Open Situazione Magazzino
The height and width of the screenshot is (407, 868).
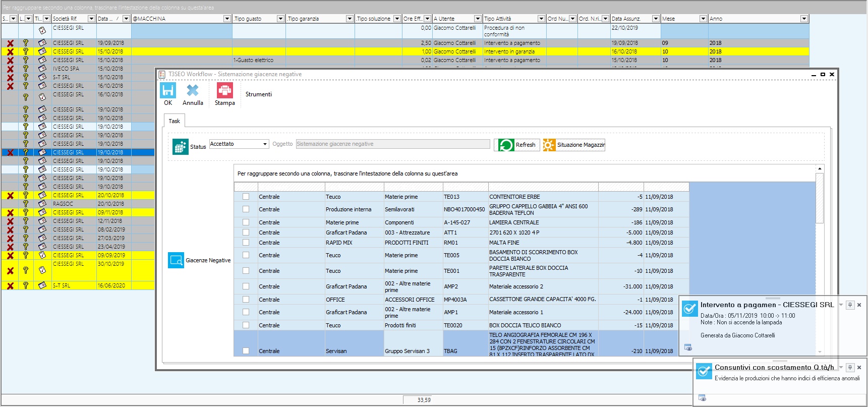[x=574, y=145]
